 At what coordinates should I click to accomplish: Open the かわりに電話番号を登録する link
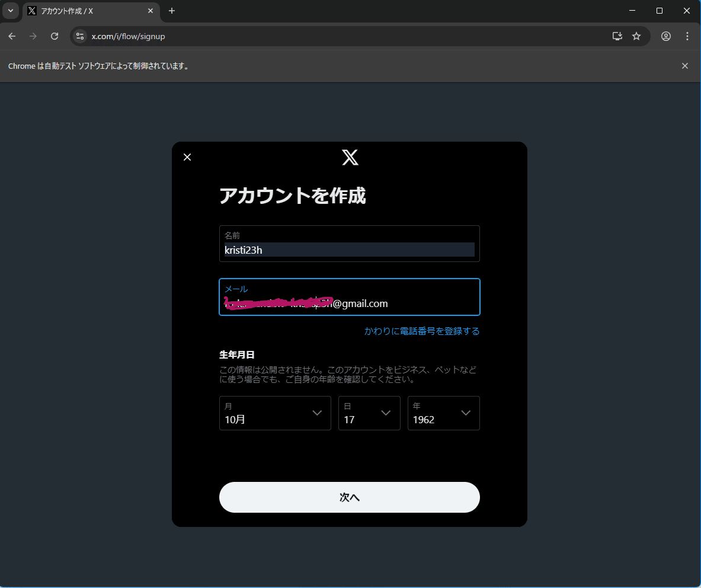421,331
